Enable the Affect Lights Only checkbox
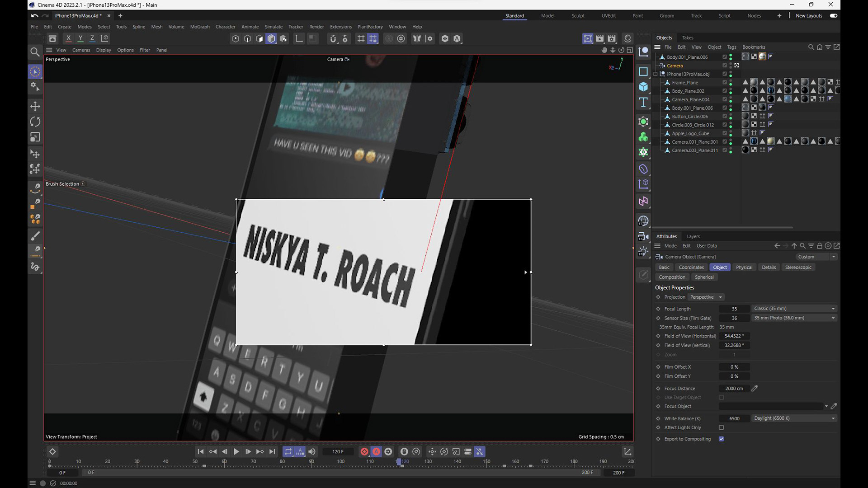The height and width of the screenshot is (488, 868). coord(722,427)
